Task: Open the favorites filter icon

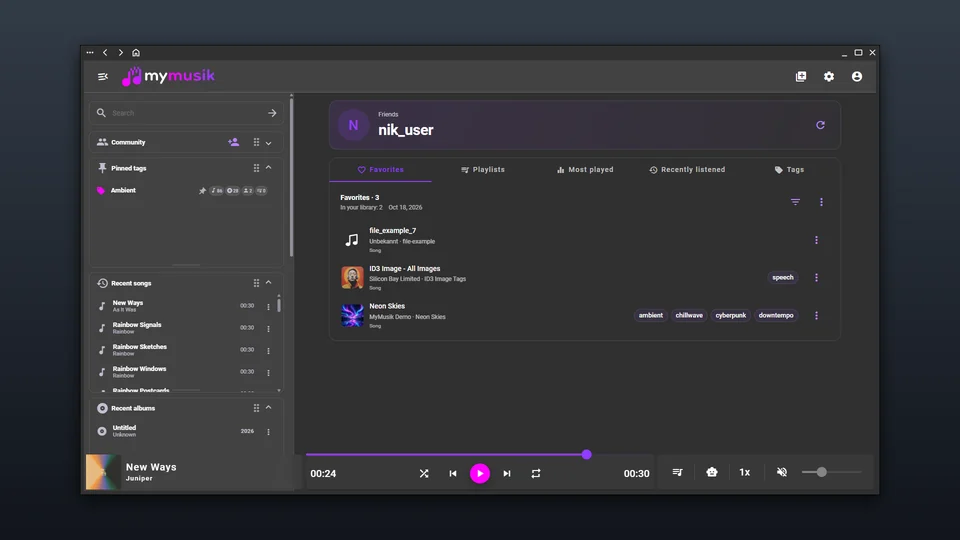Action: click(795, 202)
